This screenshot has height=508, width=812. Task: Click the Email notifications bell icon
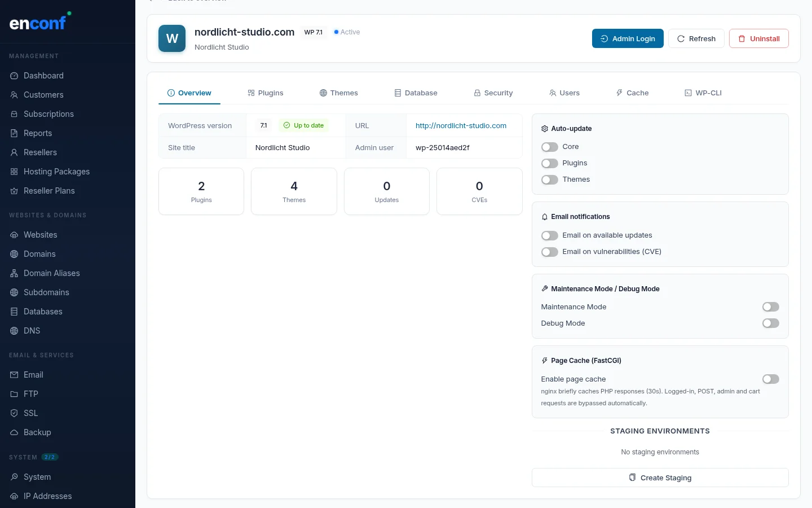click(x=545, y=217)
